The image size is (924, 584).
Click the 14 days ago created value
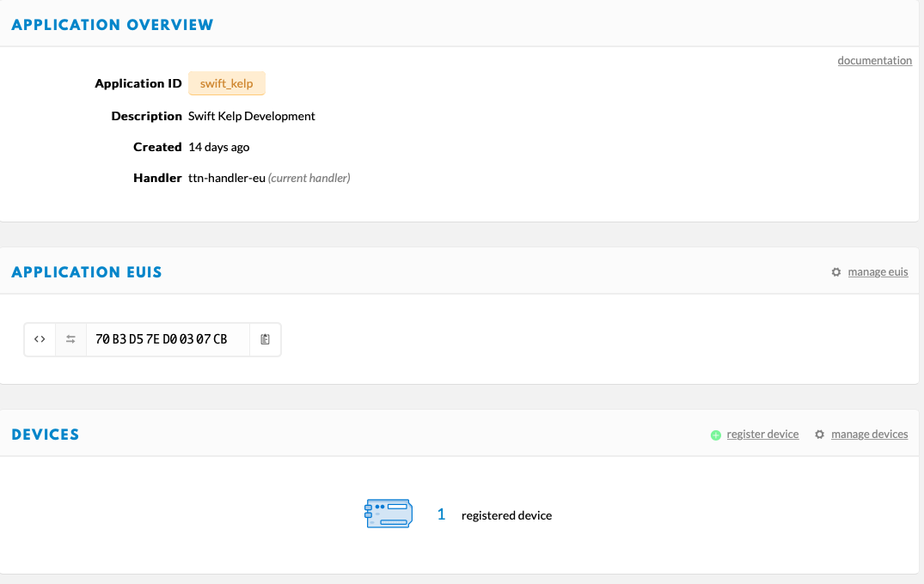point(218,147)
